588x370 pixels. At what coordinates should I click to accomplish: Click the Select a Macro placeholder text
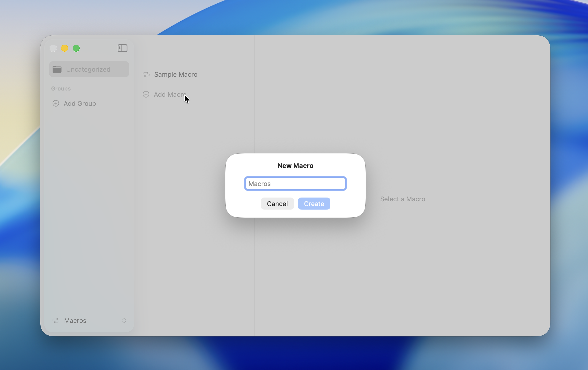point(402,199)
